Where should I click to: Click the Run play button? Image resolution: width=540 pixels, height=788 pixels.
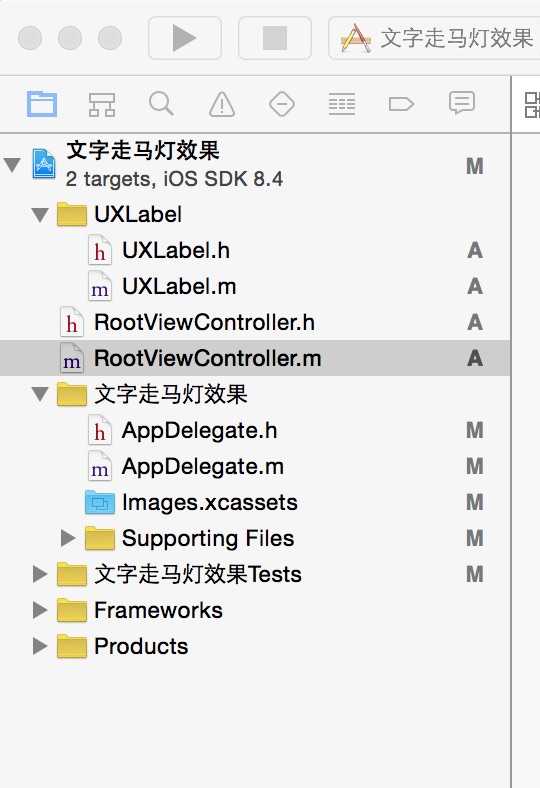point(184,38)
